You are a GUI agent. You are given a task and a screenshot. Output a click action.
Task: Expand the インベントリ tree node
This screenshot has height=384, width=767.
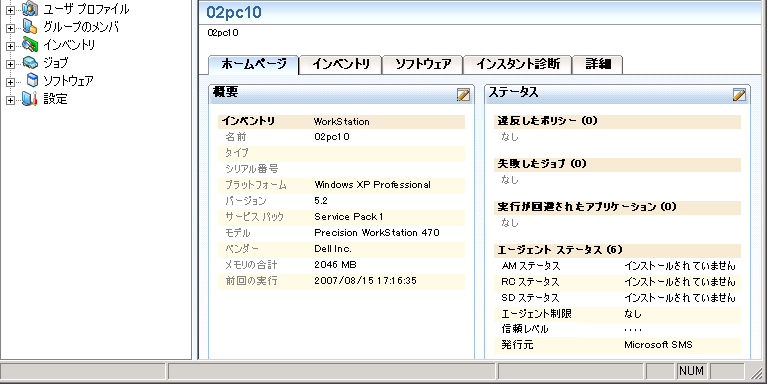[x=10, y=46]
